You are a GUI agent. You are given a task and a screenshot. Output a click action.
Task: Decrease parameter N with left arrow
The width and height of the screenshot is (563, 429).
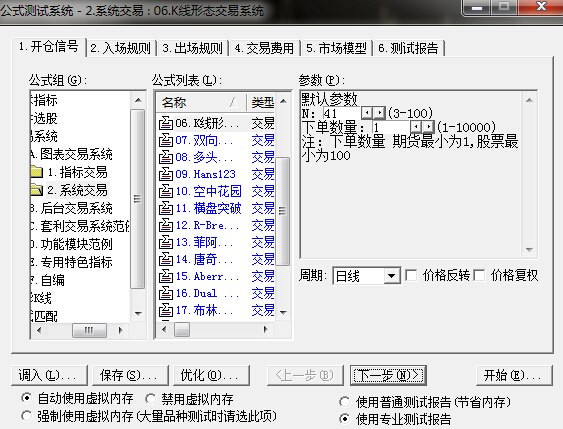tap(367, 113)
